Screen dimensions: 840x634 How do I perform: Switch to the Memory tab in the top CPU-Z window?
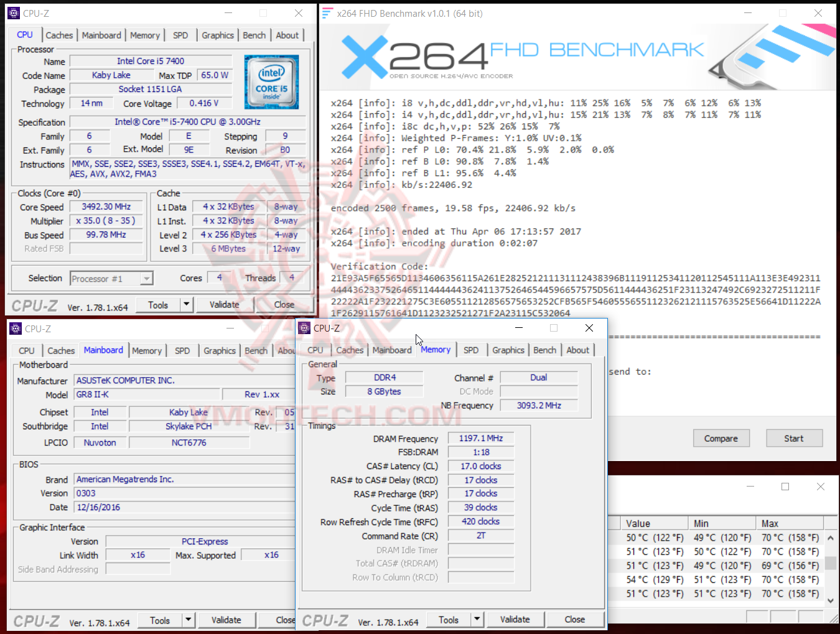click(145, 35)
